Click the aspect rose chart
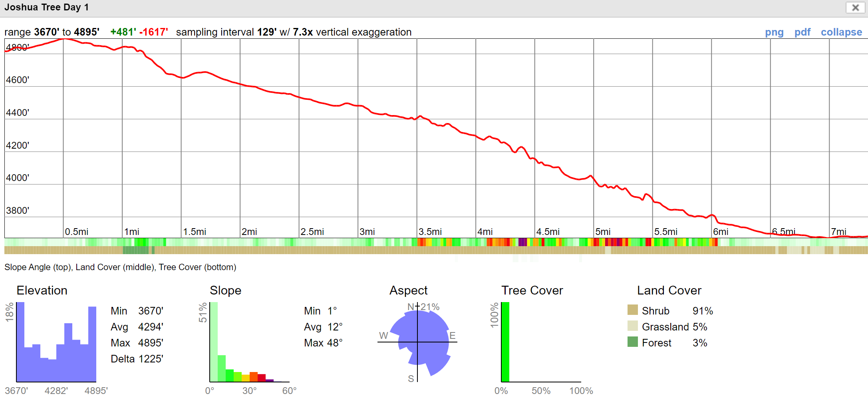The image size is (868, 396). [x=417, y=342]
